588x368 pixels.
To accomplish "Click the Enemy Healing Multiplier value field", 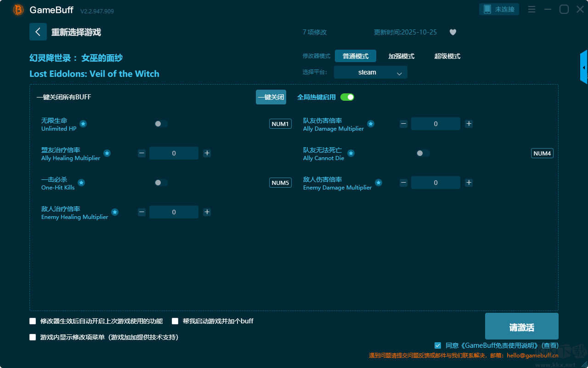I will point(174,212).
